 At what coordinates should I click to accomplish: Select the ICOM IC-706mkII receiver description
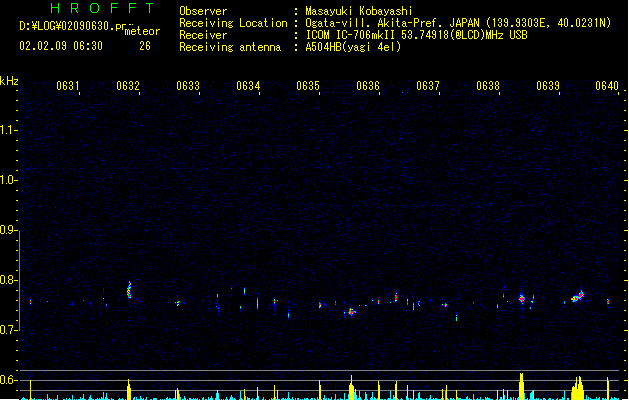(416, 35)
